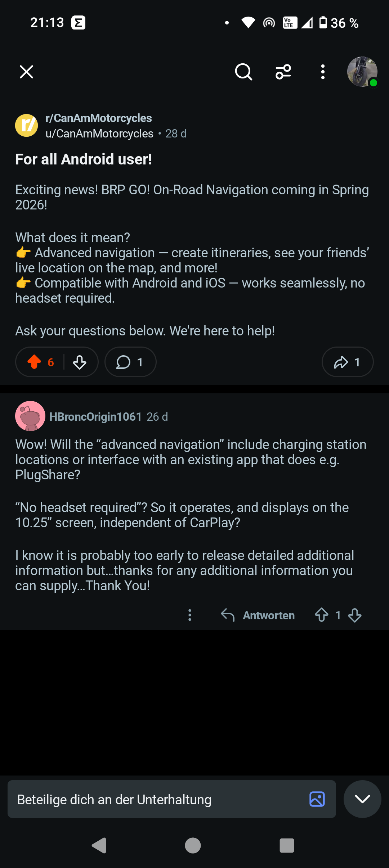Open search with the magnifier icon

pyautogui.click(x=243, y=72)
